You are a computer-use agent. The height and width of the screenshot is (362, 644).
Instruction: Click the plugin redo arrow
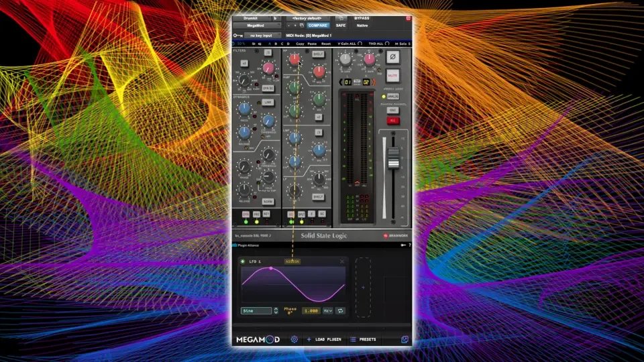(260, 44)
